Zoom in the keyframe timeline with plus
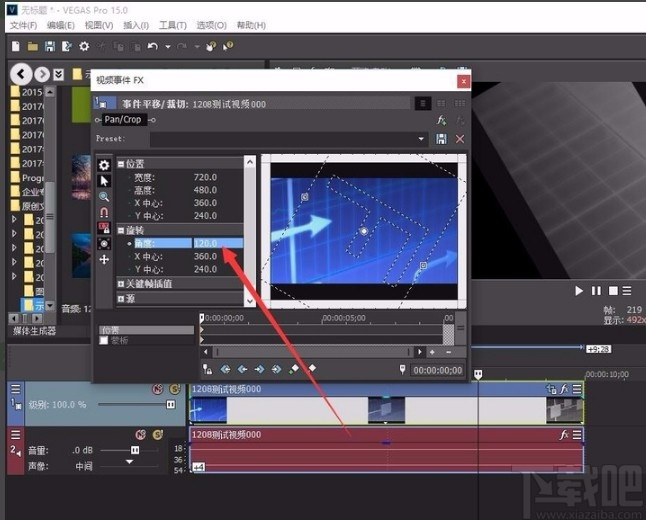The width and height of the screenshot is (646, 520). point(432,352)
